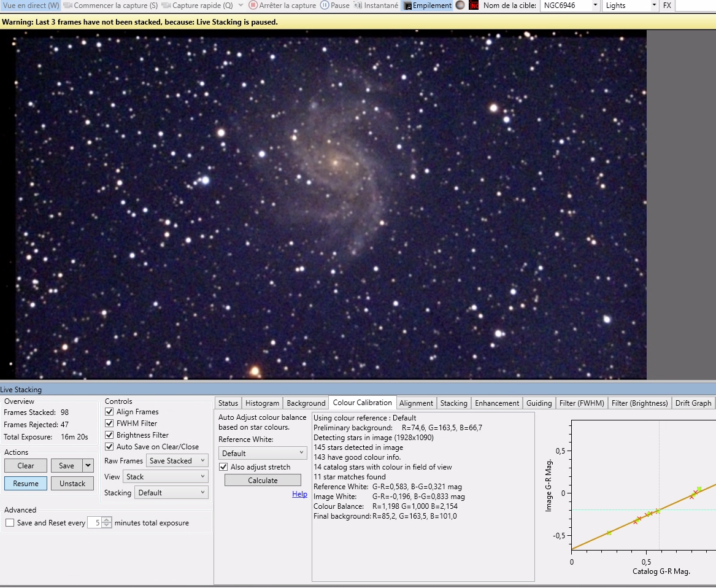Toggle the FWHM Filter checkbox
716x588 pixels.
109,423
